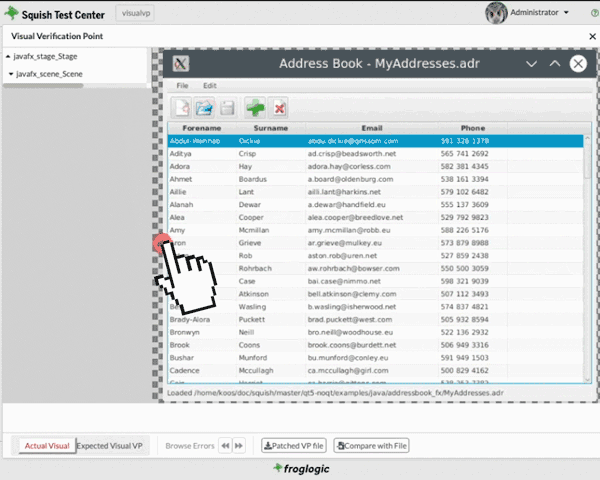
Task: Open the Edit menu
Action: click(210, 86)
